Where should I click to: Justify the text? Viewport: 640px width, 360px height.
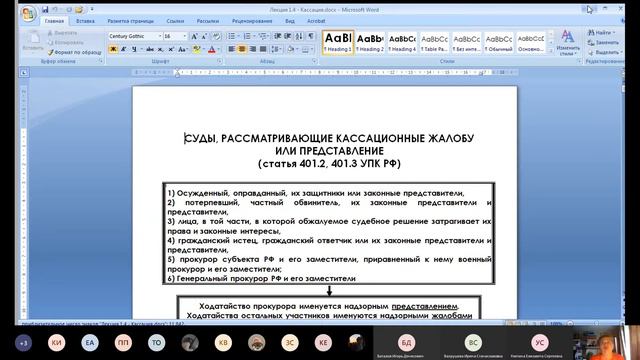point(263,49)
